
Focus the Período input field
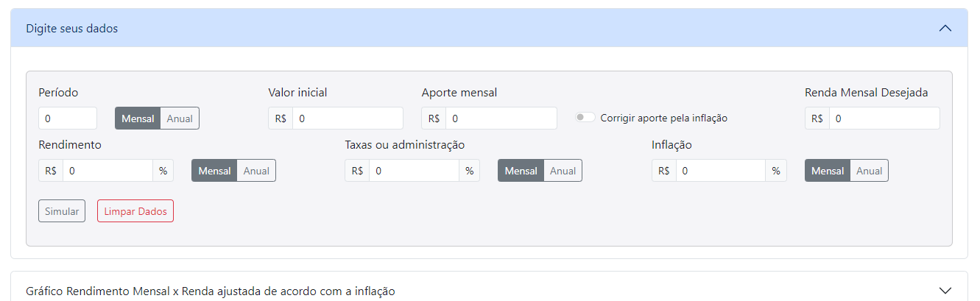tap(68, 118)
